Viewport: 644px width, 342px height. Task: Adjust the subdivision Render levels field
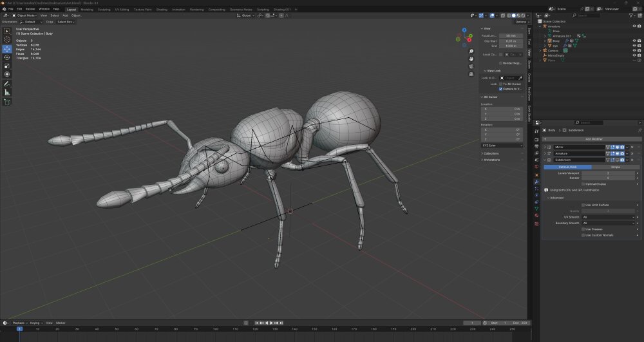click(609, 178)
